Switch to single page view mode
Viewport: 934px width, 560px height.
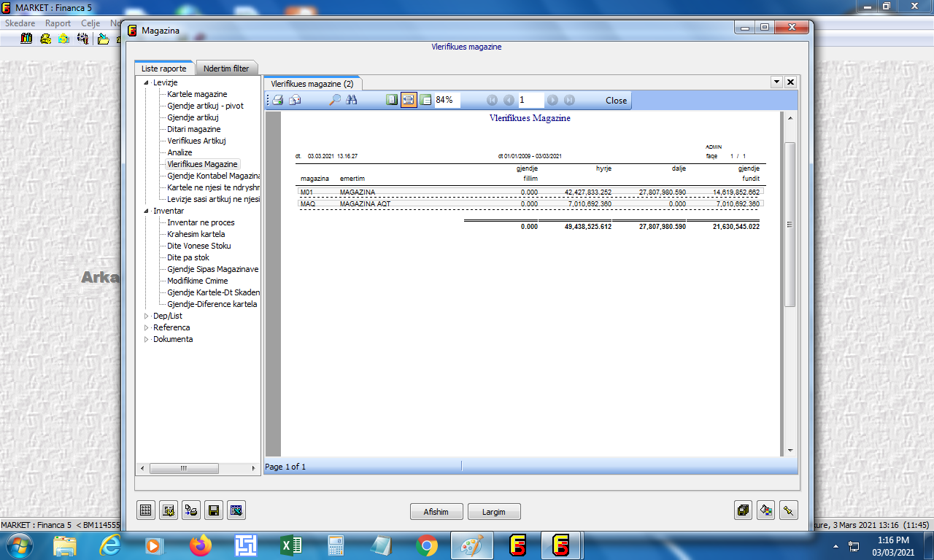click(392, 100)
